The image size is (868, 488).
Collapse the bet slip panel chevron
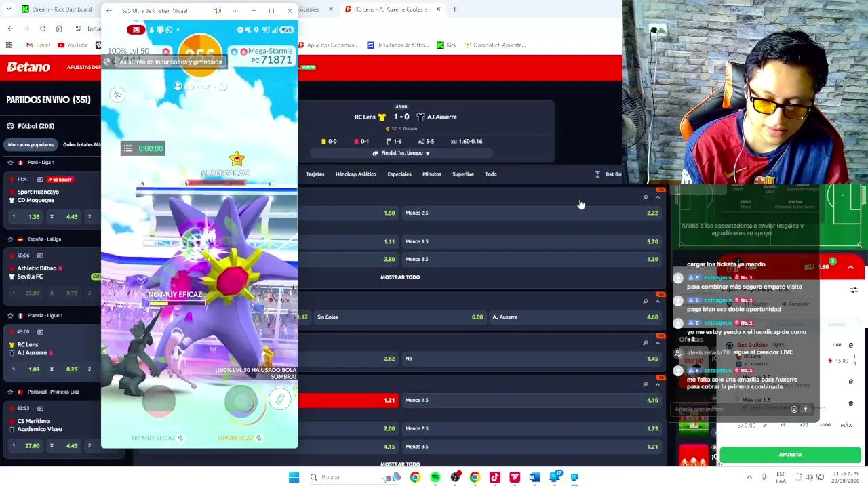[850, 267]
